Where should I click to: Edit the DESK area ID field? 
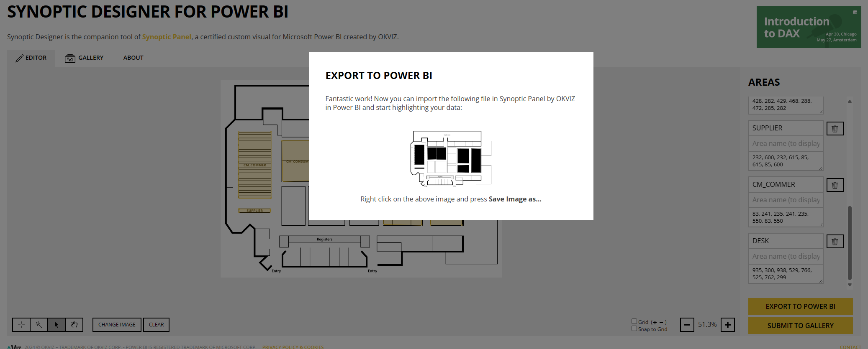(786, 241)
